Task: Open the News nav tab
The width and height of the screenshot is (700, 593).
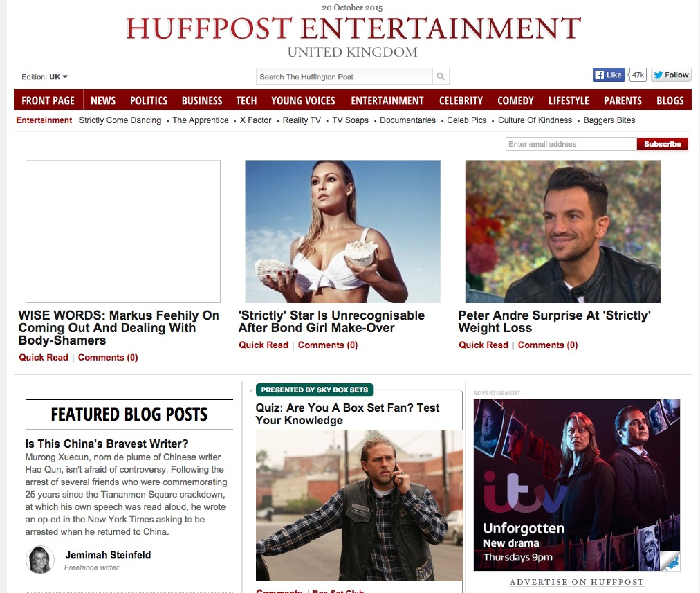Action: [x=103, y=100]
